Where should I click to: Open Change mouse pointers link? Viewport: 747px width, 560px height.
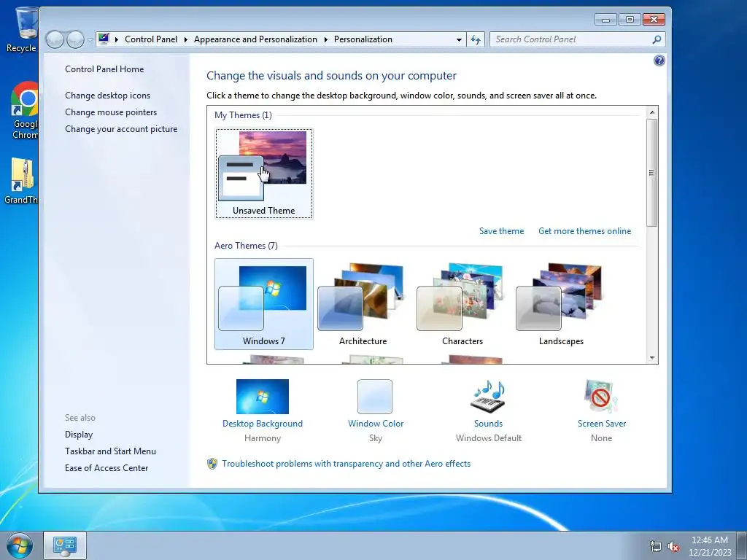click(x=111, y=112)
